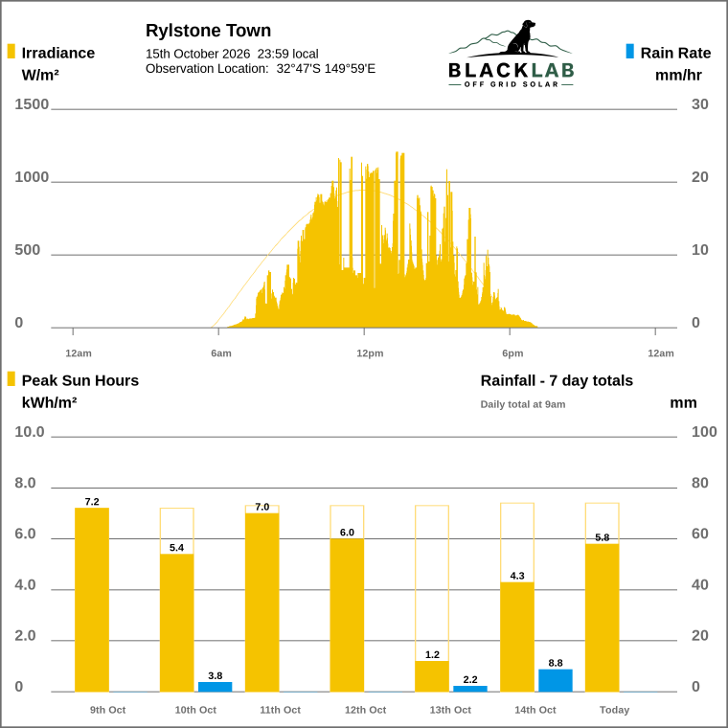Click the date text 15th October 2026
Screen dimensions: 728x728
(x=197, y=54)
